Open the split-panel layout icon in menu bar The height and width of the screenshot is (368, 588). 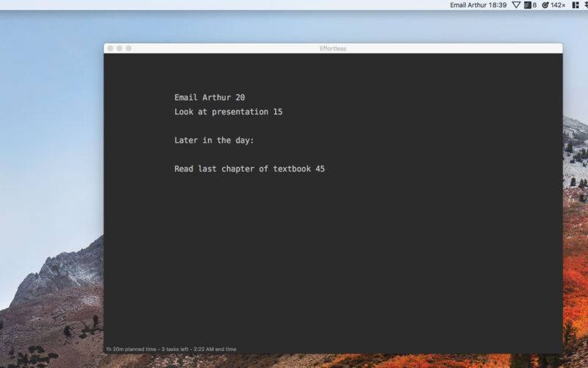pyautogui.click(x=576, y=5)
